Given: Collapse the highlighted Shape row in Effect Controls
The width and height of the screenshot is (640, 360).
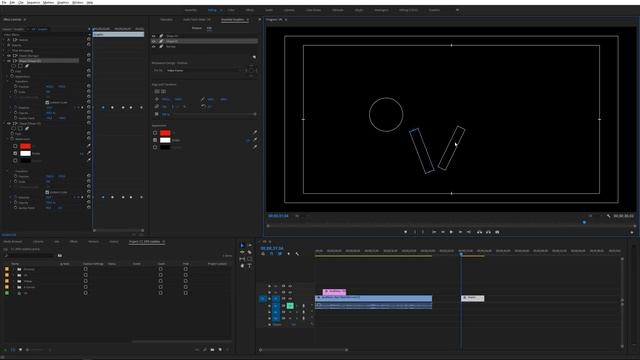Looking at the screenshot, I should click(x=4, y=61).
